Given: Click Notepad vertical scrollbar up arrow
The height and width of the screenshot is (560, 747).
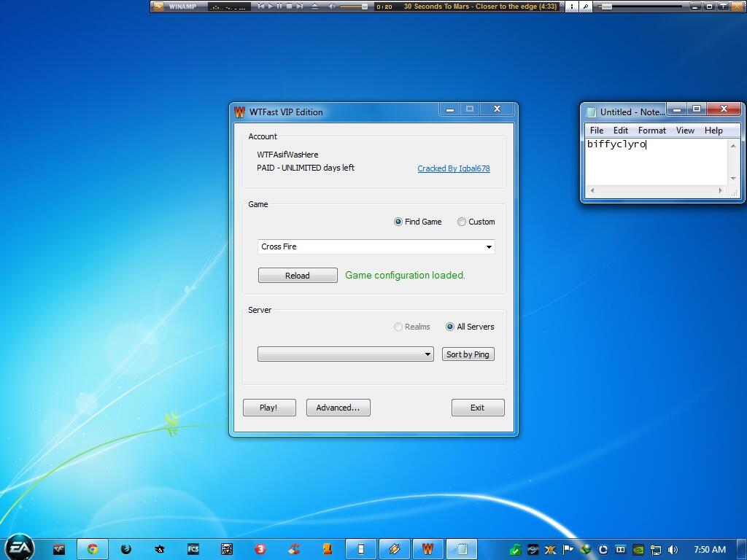Looking at the screenshot, I should tap(733, 145).
